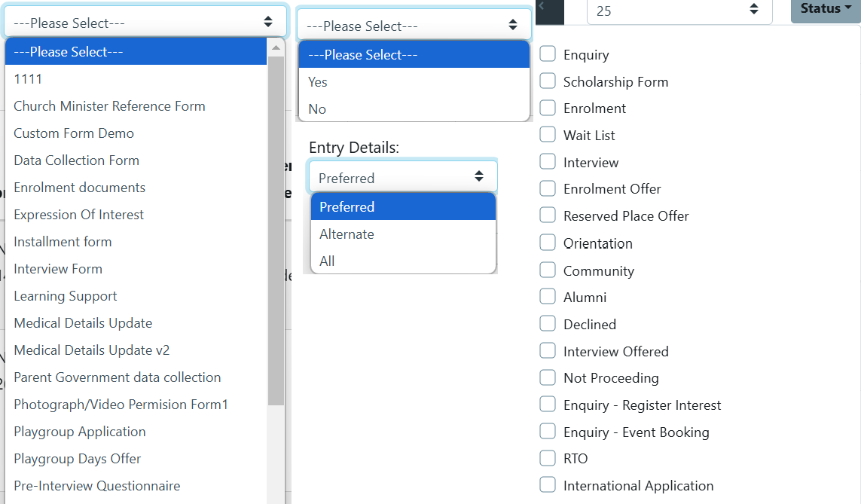Open the second "---Please Select---" dropdown
861x504 pixels.
414,23
